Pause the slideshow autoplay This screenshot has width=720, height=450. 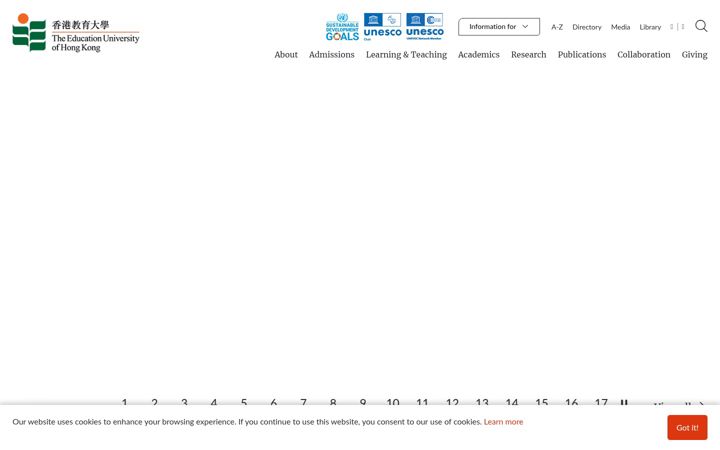pyautogui.click(x=624, y=403)
